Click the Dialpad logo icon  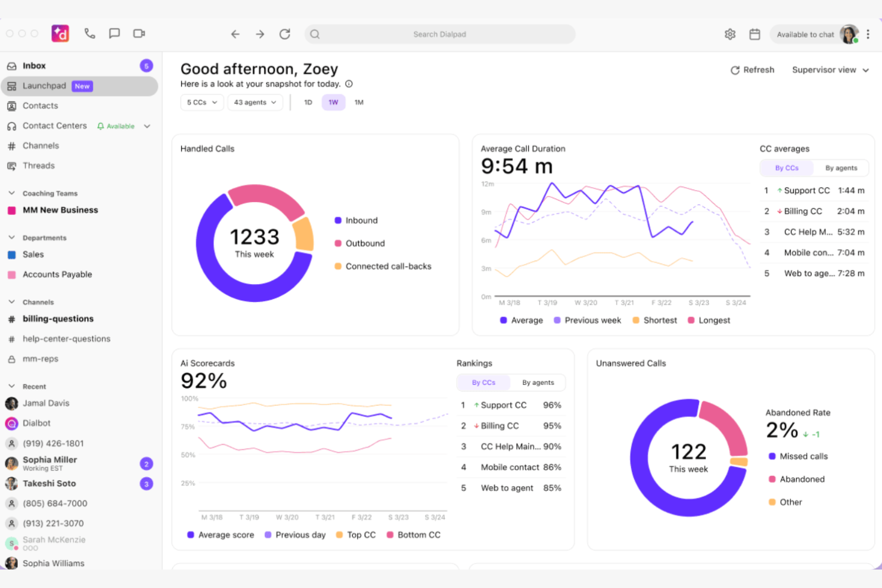(60, 34)
